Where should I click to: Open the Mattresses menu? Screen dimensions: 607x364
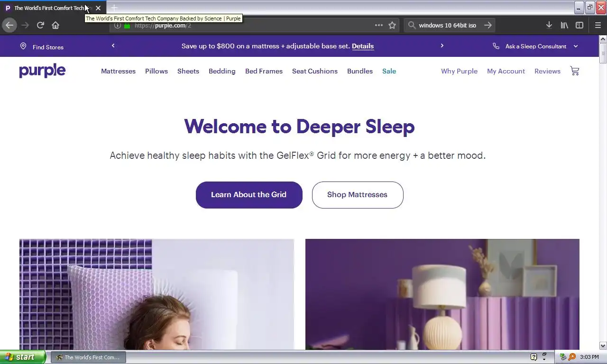point(118,71)
